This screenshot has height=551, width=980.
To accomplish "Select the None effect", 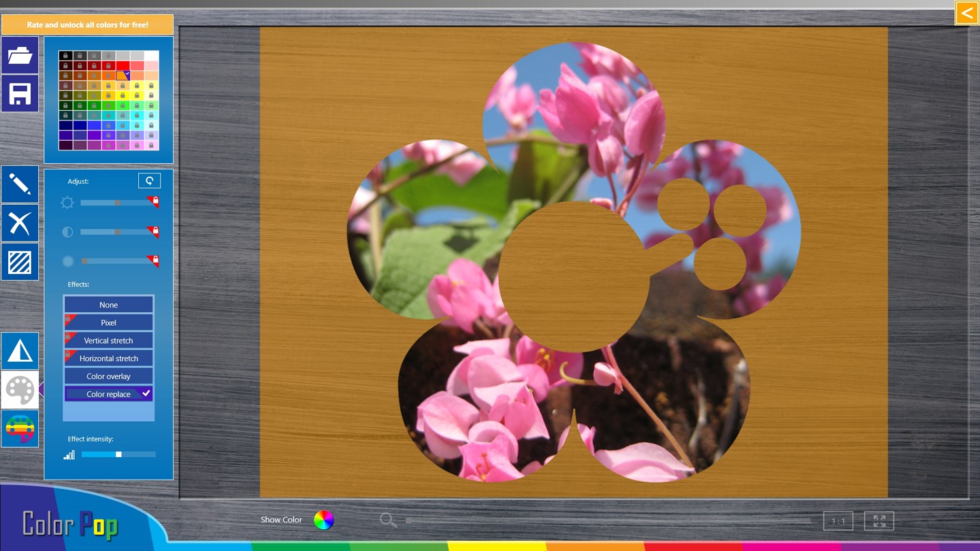I will coord(108,305).
